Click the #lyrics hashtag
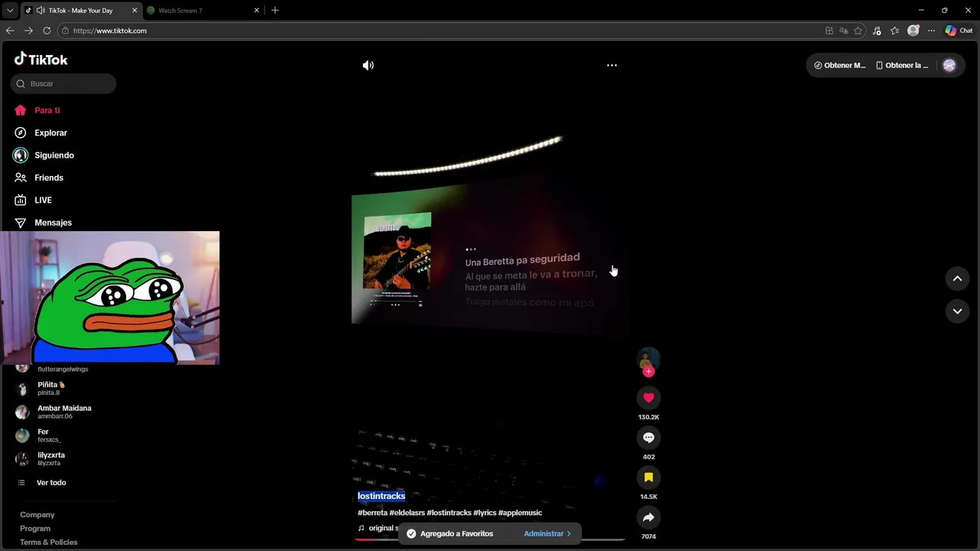Image resolution: width=980 pixels, height=551 pixels. click(485, 513)
